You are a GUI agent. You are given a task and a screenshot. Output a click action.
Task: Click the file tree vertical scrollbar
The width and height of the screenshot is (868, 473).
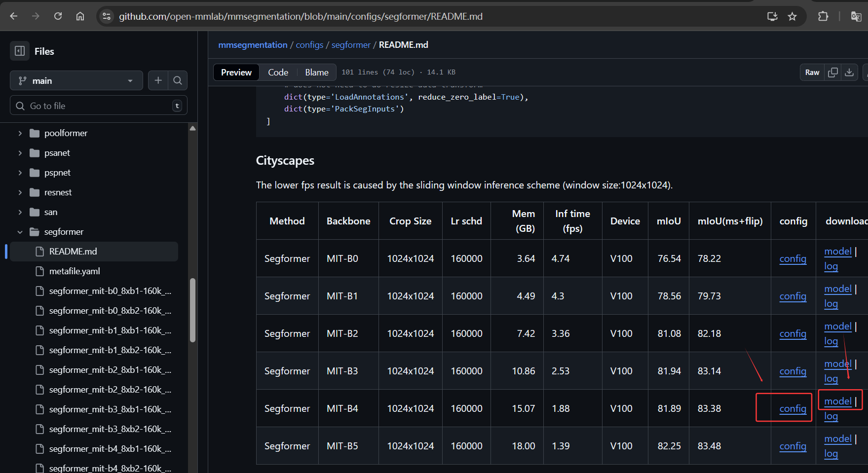[x=192, y=311]
